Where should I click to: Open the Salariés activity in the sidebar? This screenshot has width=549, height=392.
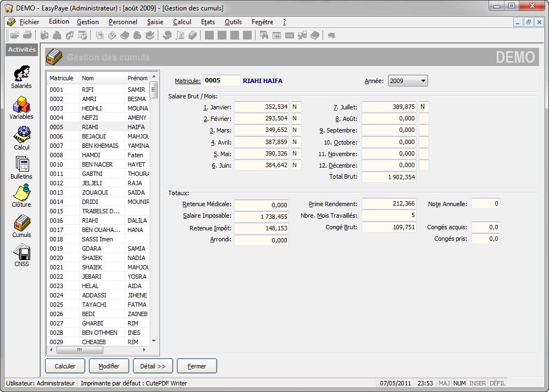point(21,77)
